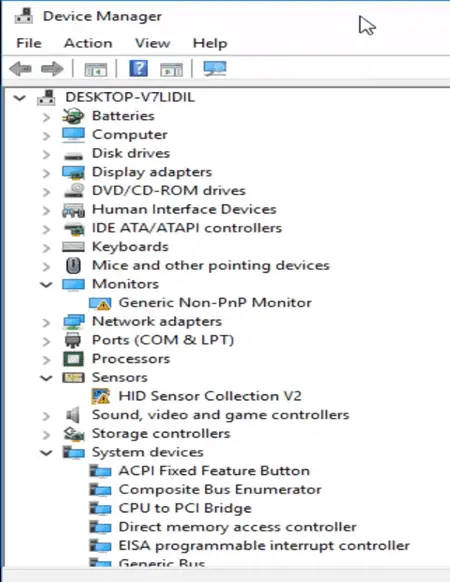Expand the Ports (COM & LPT) category
This screenshot has width=450, height=582.
(46, 341)
